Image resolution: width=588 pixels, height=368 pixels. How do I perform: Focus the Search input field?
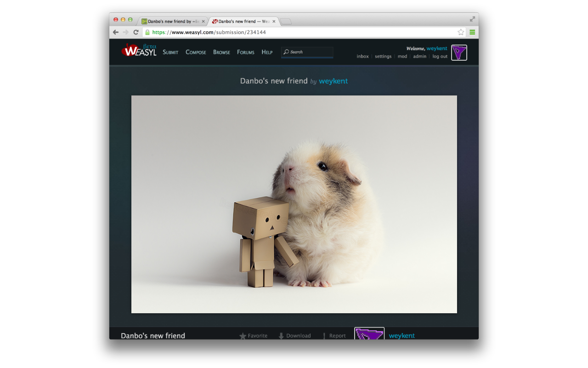pyautogui.click(x=307, y=52)
